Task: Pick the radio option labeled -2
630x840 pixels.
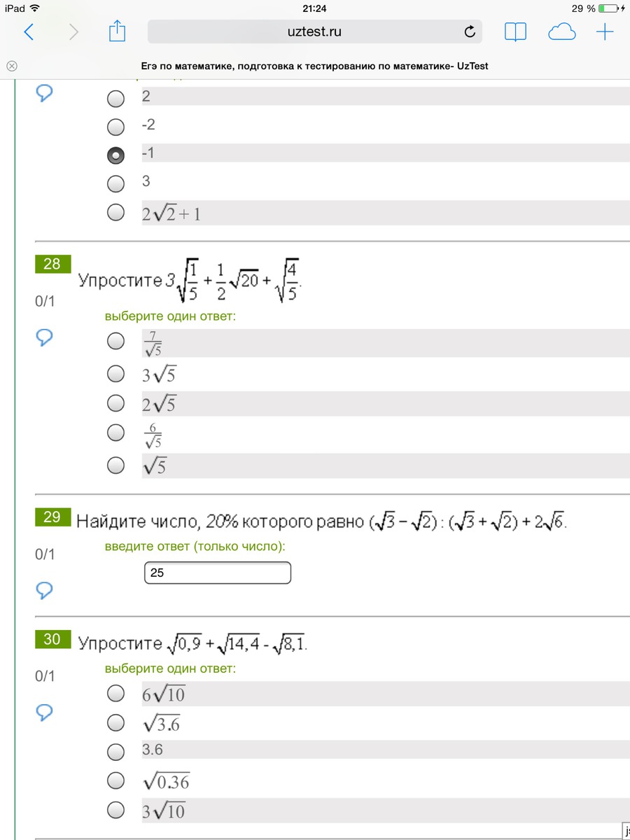Action: click(x=115, y=127)
